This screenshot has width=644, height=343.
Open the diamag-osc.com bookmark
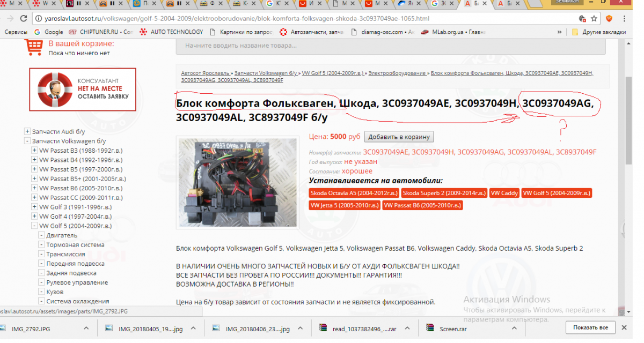click(383, 32)
